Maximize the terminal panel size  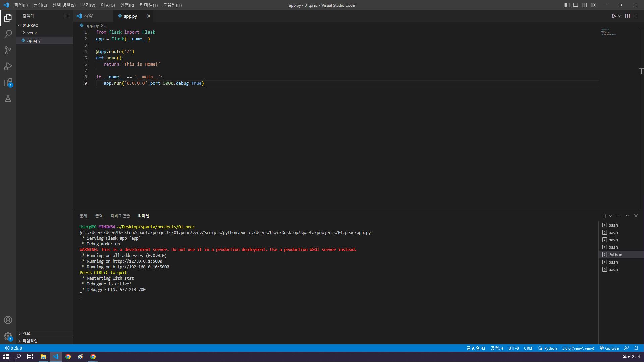[627, 216]
